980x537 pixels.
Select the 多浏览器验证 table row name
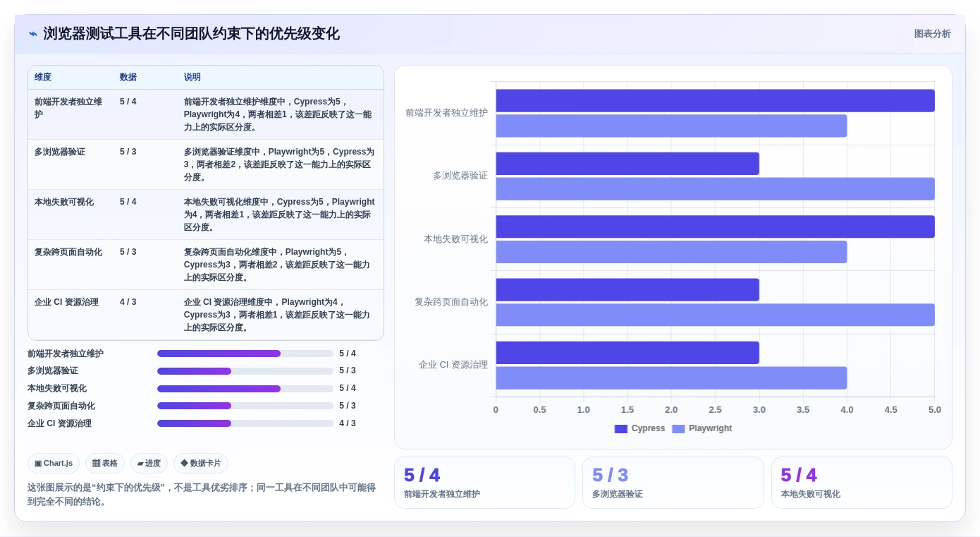point(60,152)
